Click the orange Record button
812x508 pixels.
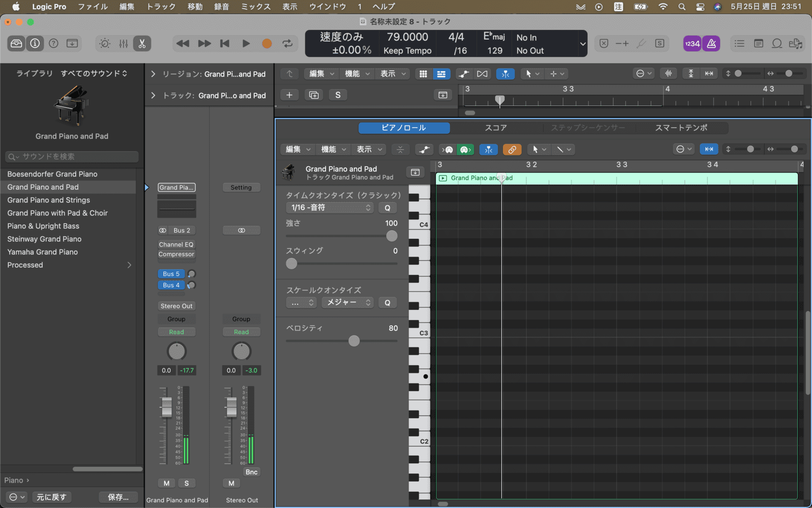point(267,44)
